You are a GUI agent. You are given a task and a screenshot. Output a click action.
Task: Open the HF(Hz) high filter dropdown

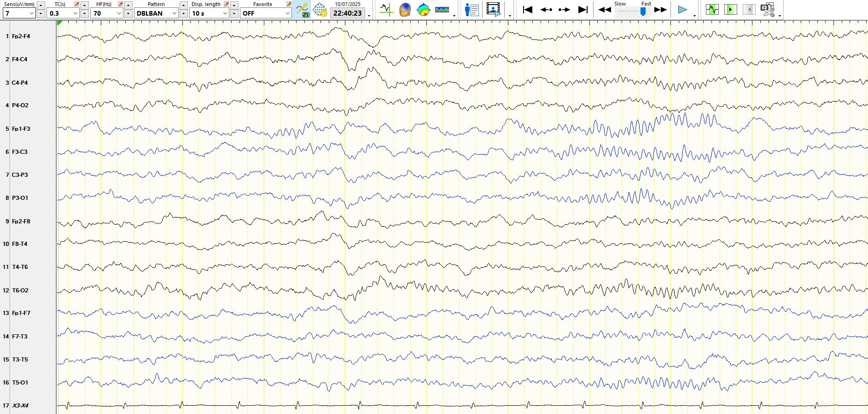107,13
